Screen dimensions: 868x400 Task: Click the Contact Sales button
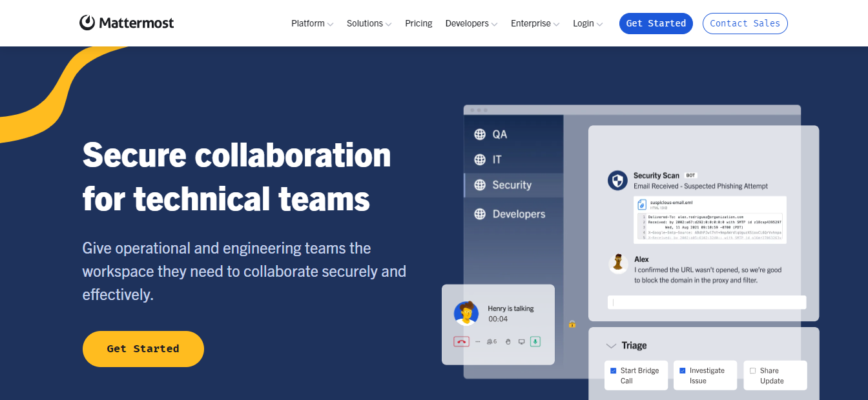[x=745, y=23]
